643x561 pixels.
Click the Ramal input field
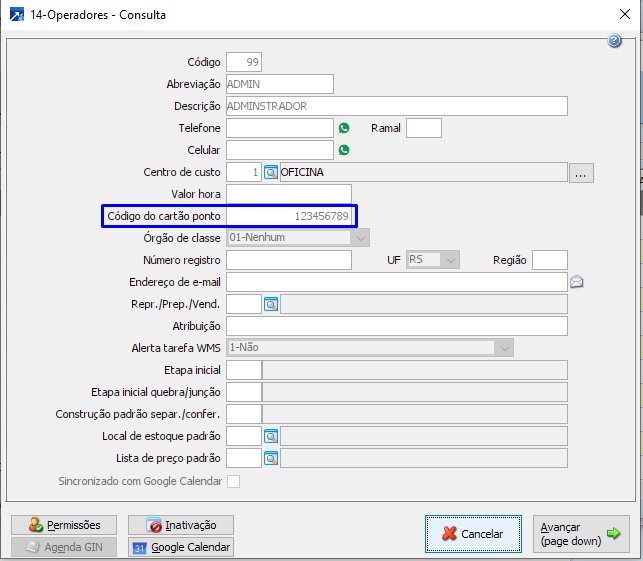click(424, 128)
